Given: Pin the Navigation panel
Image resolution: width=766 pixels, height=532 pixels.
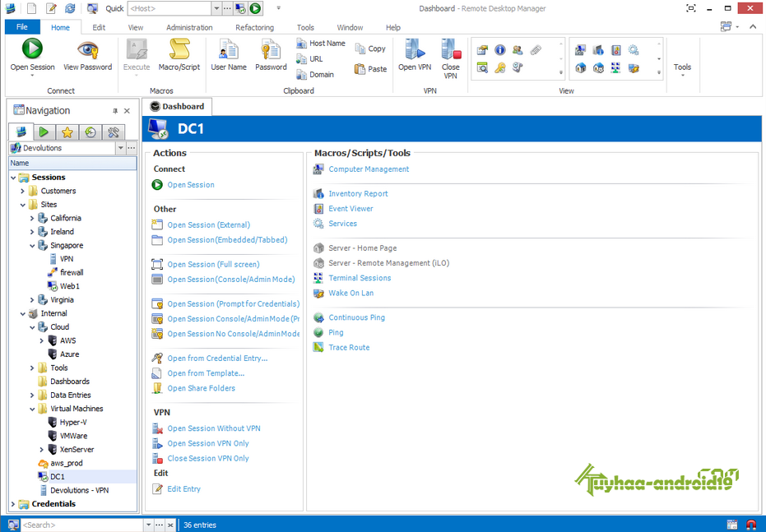Looking at the screenshot, I should (x=115, y=111).
